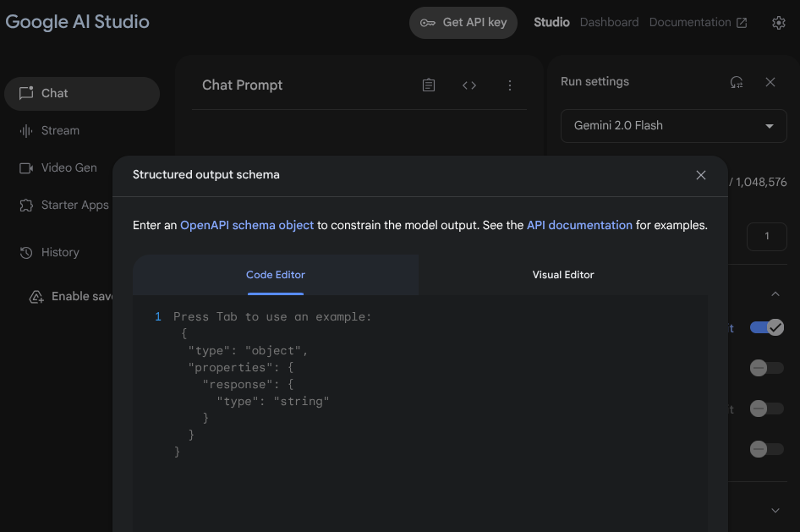Open the Chat Prompt more options menu
Screen dimensions: 800x532
(x=510, y=85)
